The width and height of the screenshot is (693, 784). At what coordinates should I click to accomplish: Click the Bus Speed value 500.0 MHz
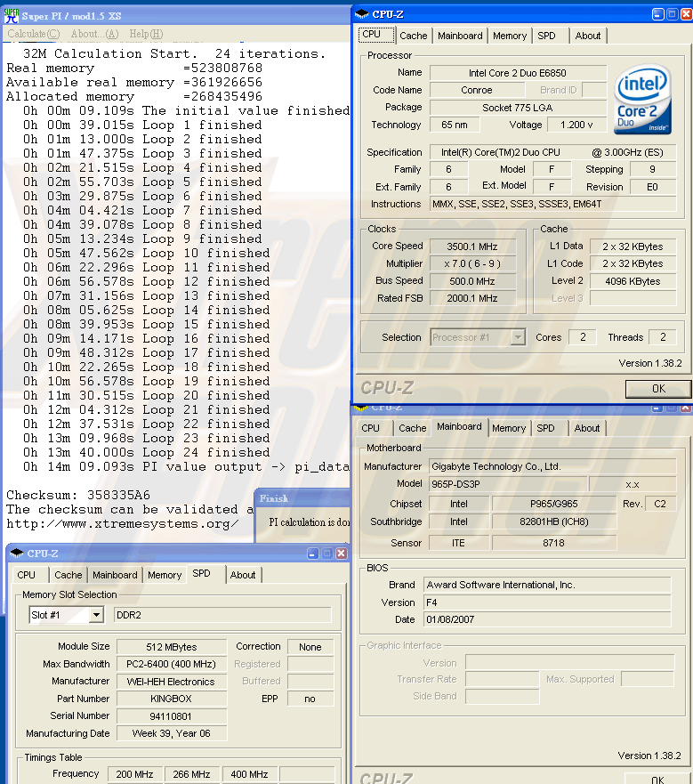[472, 281]
